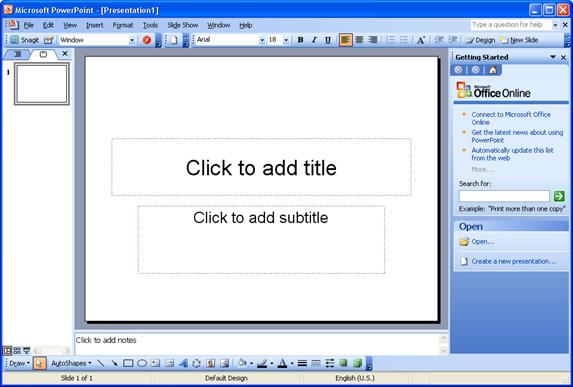The width and height of the screenshot is (573, 387).
Task: Select the Line drawing tool
Action: click(100, 363)
